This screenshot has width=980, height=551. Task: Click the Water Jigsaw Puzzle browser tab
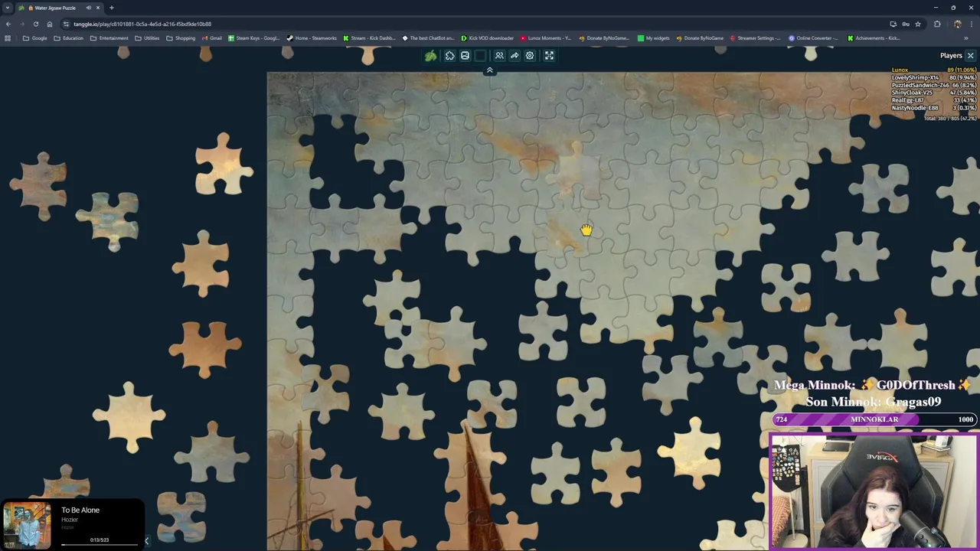59,8
